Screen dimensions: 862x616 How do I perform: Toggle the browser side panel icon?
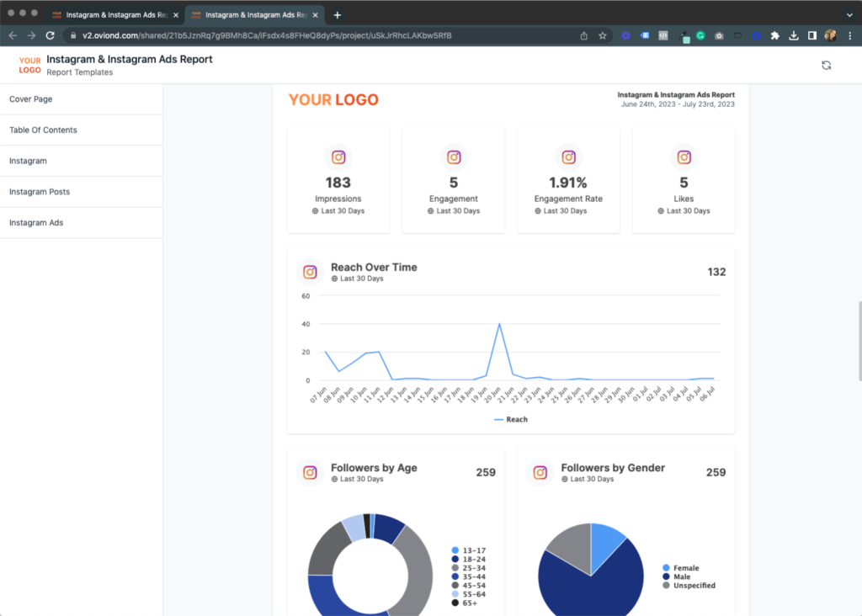pos(812,35)
